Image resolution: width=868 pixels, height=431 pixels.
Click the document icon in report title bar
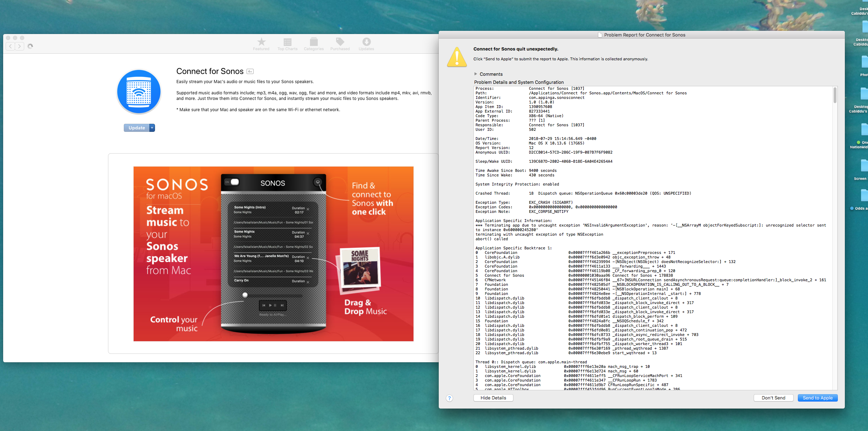pos(600,35)
